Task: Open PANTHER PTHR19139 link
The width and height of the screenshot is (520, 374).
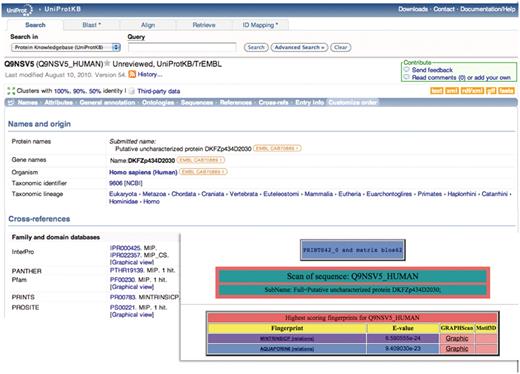Action: tap(126, 270)
